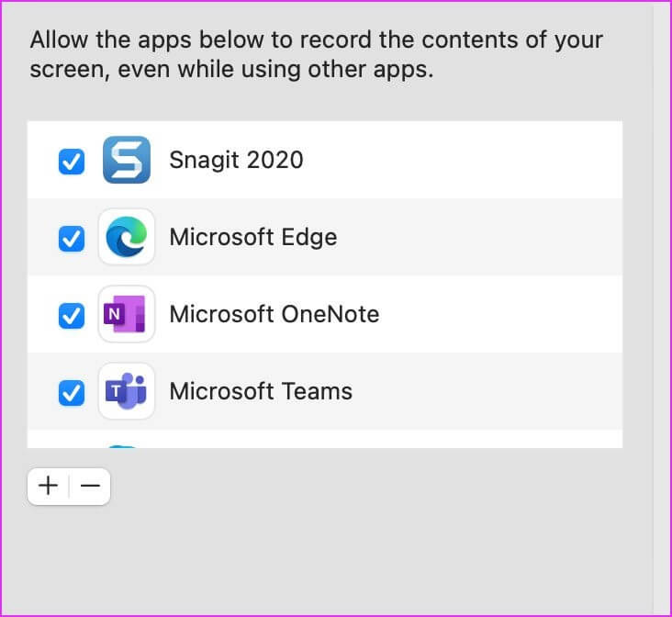Click the purple Microsoft OneNote icon

click(x=127, y=314)
